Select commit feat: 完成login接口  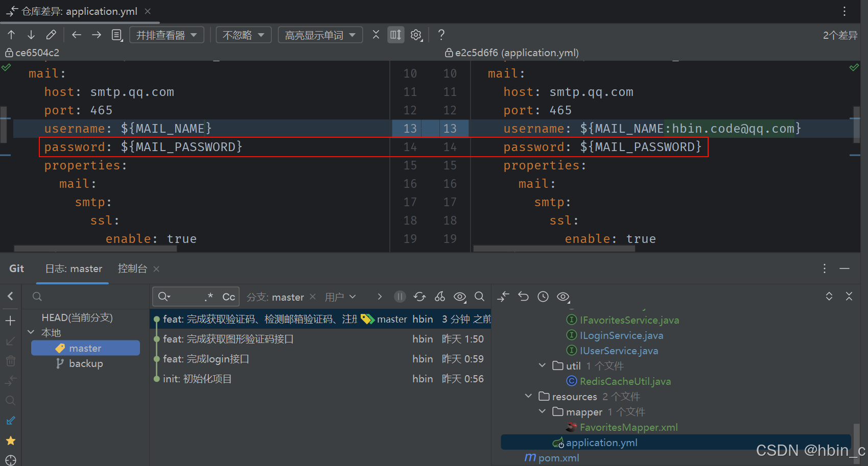[320, 359]
